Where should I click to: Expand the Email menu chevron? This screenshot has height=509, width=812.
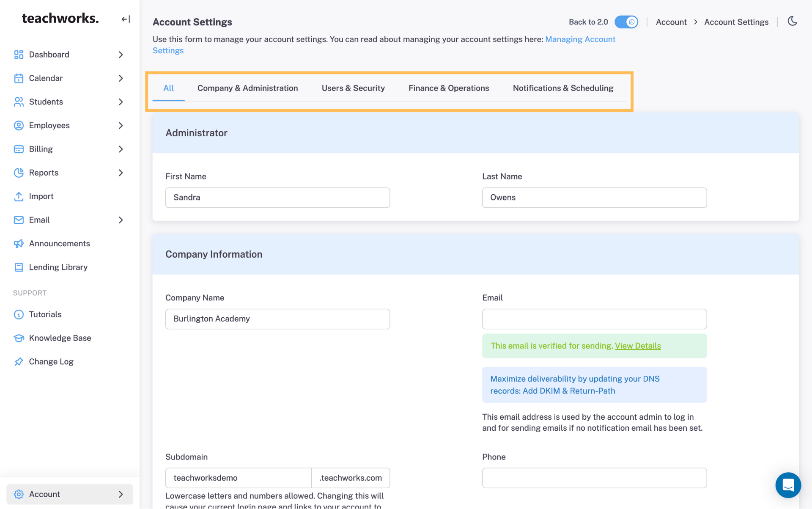click(121, 220)
